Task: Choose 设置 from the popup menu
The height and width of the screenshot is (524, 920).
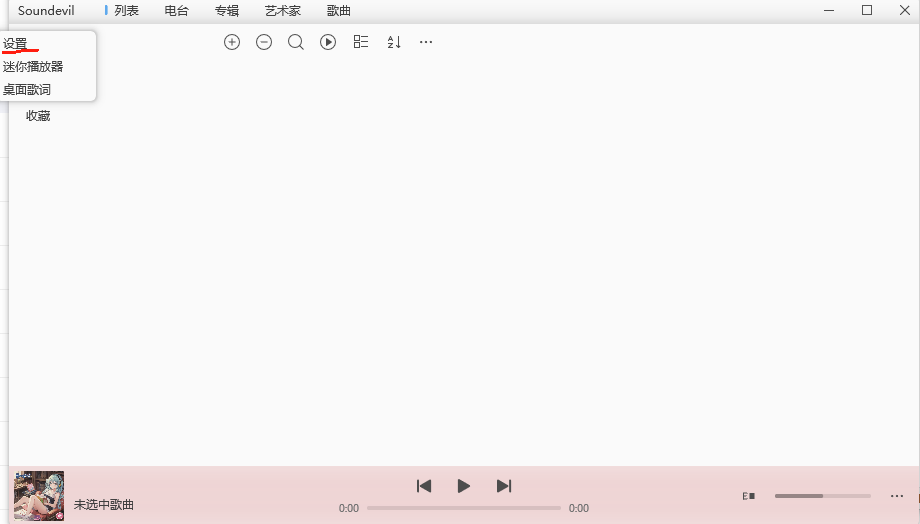Action: [x=15, y=44]
